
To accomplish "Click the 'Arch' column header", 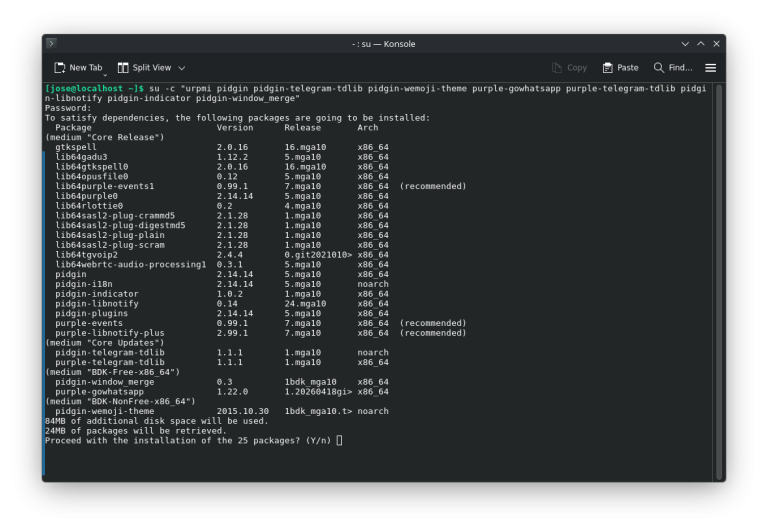I will [x=368, y=127].
